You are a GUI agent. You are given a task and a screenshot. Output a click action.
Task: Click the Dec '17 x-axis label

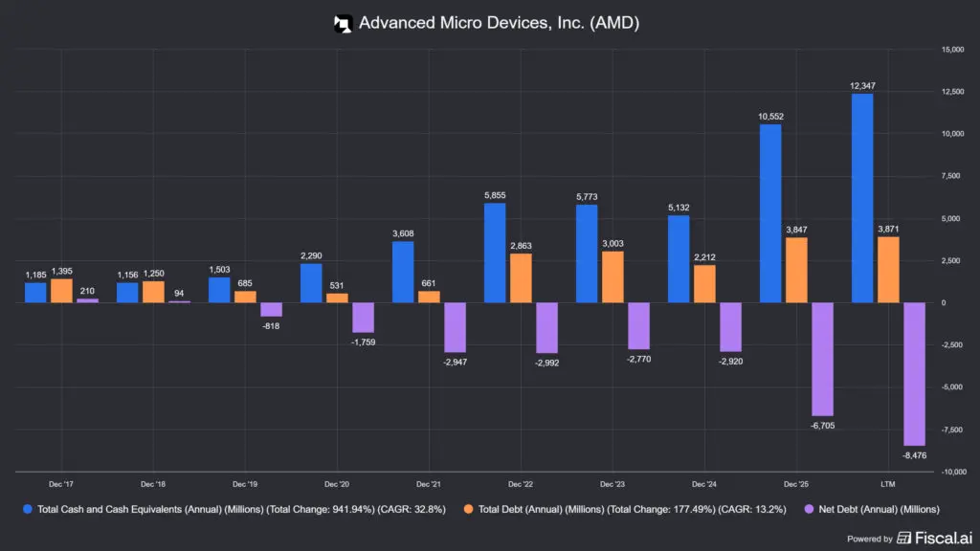coord(61,484)
